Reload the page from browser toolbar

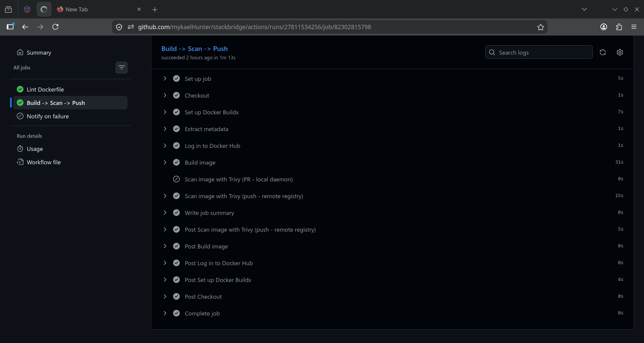point(55,27)
